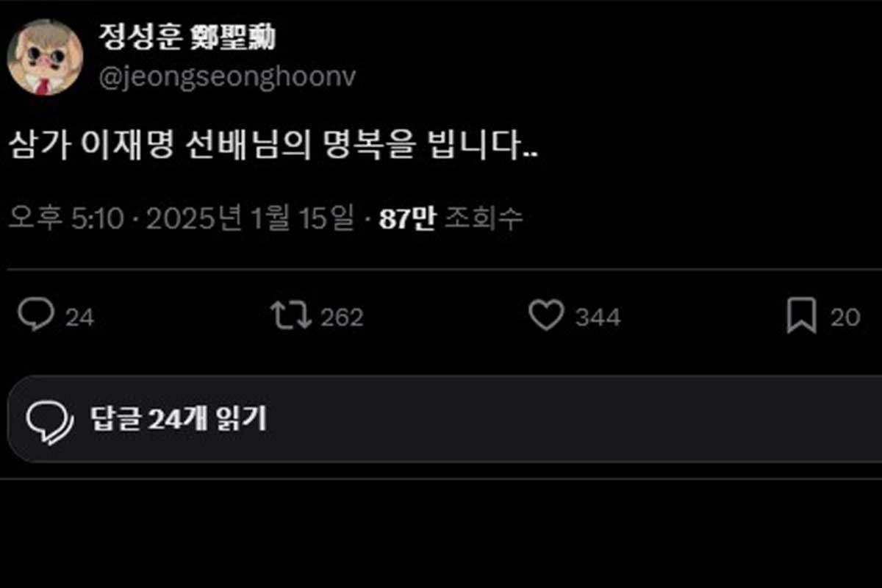Click the date 2025년 1월 15일
The image size is (882, 588).
click(x=250, y=219)
